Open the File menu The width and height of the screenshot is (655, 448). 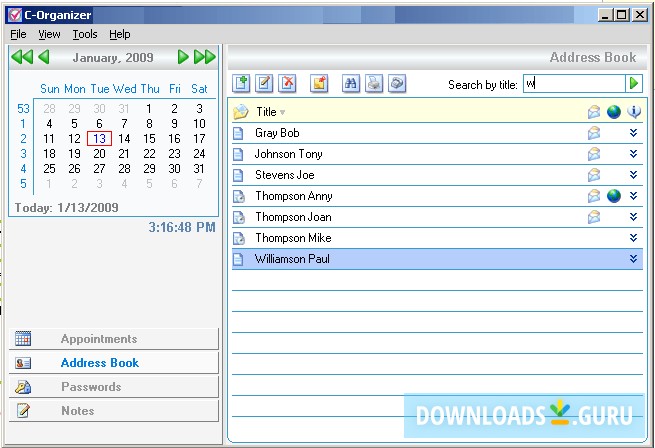click(x=18, y=34)
